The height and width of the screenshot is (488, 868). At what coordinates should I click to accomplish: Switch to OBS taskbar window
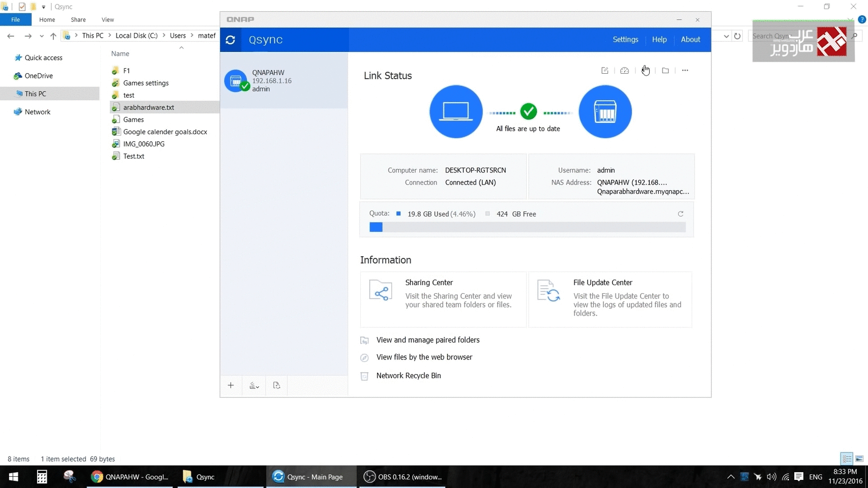pos(402,477)
